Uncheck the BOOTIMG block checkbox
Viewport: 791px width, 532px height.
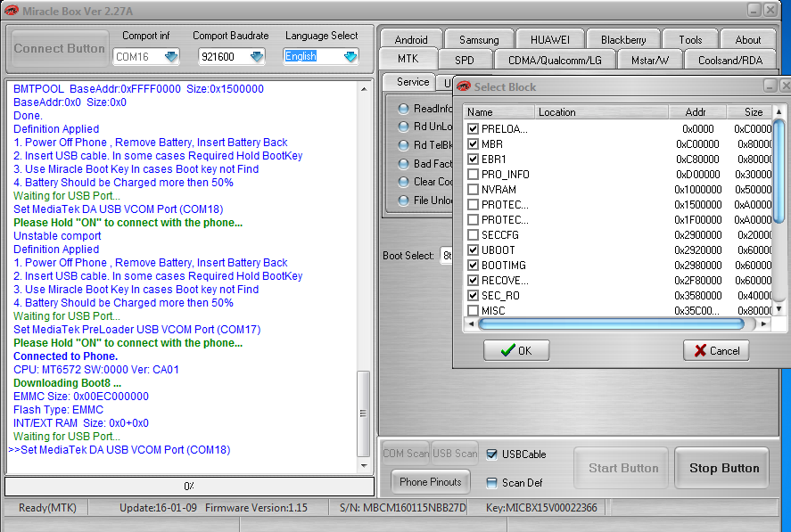click(473, 265)
